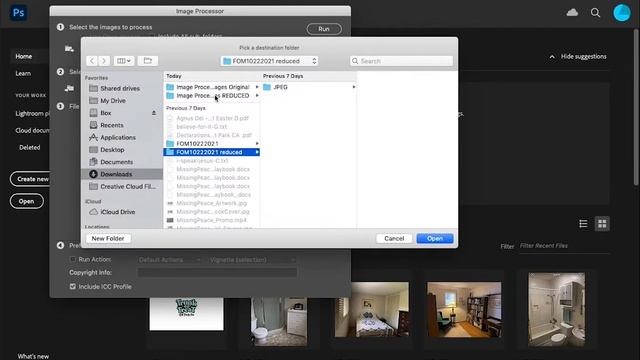
Task: Open Cloud documents in sidebar
Action: click(x=32, y=131)
